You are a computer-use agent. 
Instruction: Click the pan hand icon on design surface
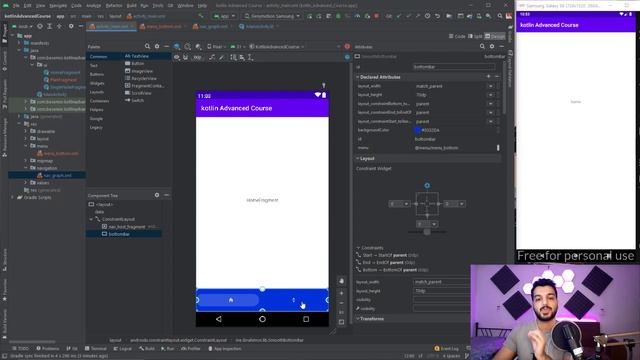[x=341, y=281]
